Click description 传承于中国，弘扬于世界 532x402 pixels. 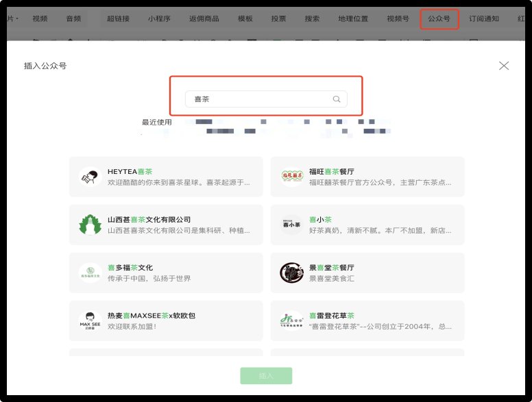[x=149, y=278]
